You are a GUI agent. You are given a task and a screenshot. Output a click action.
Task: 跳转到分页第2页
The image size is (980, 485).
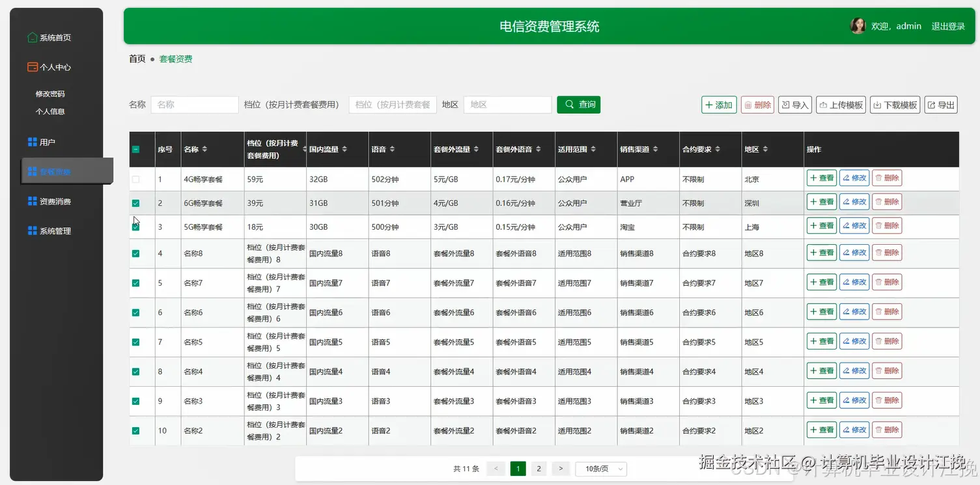pyautogui.click(x=539, y=468)
